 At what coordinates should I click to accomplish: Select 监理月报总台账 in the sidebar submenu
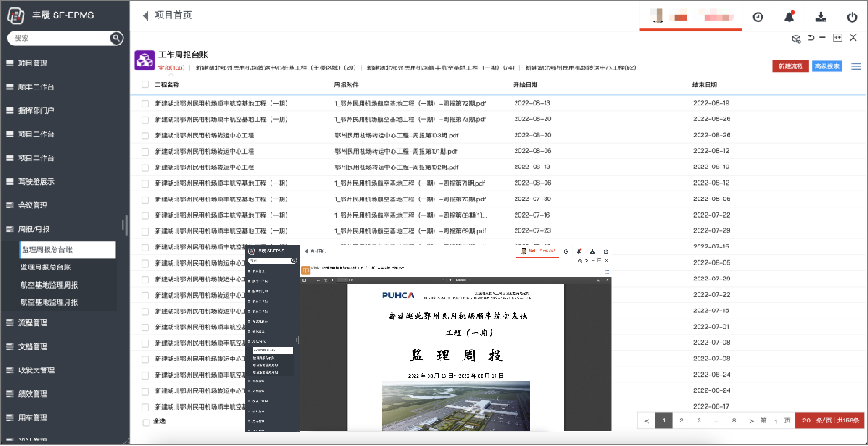coord(58,268)
